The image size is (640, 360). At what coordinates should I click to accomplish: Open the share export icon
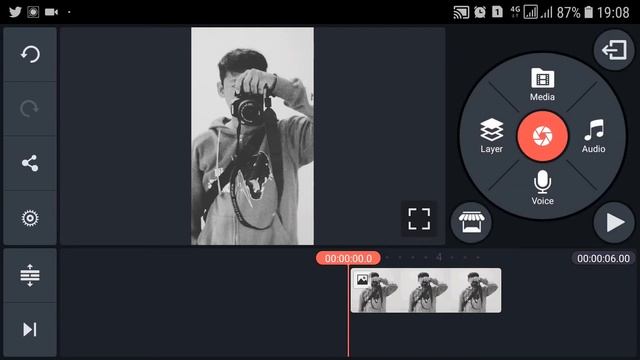coord(30,163)
